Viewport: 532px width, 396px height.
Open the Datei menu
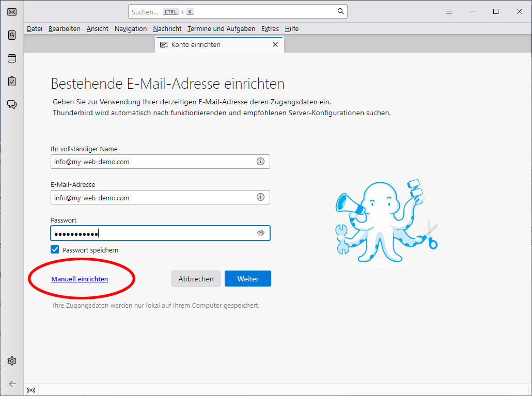(35, 29)
